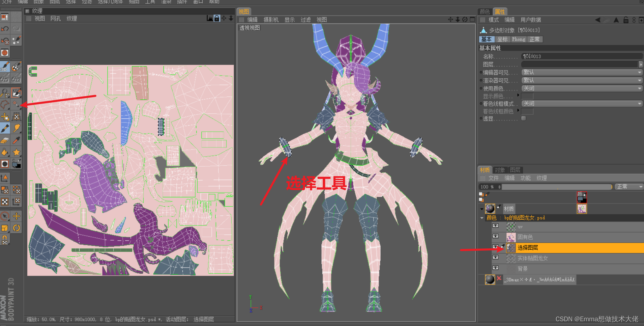Choose the smudge/dodge tool
This screenshot has height=326, width=644.
[16, 128]
